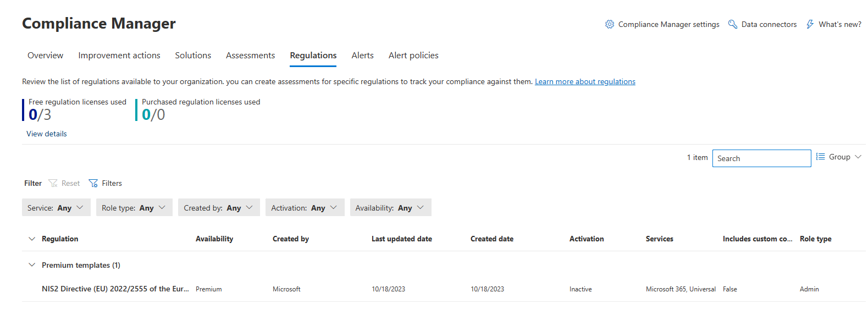Open the NIS2 Directive regulation row
This screenshot has width=868, height=309.
click(x=115, y=289)
